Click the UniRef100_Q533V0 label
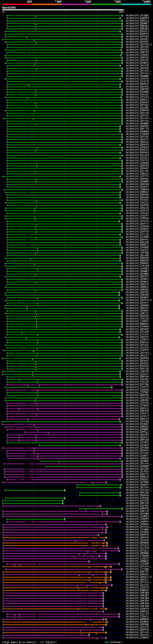This screenshot has height=644, width=153. (x=137, y=60)
